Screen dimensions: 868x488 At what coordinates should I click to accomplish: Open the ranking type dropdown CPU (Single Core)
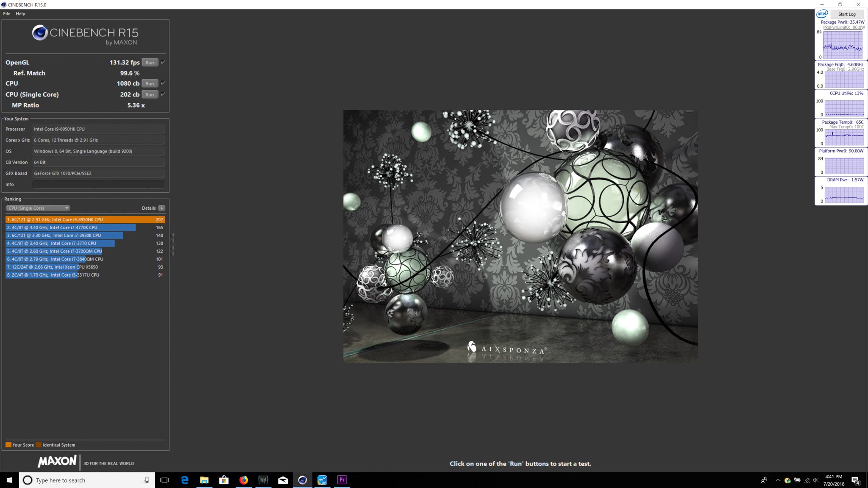38,208
